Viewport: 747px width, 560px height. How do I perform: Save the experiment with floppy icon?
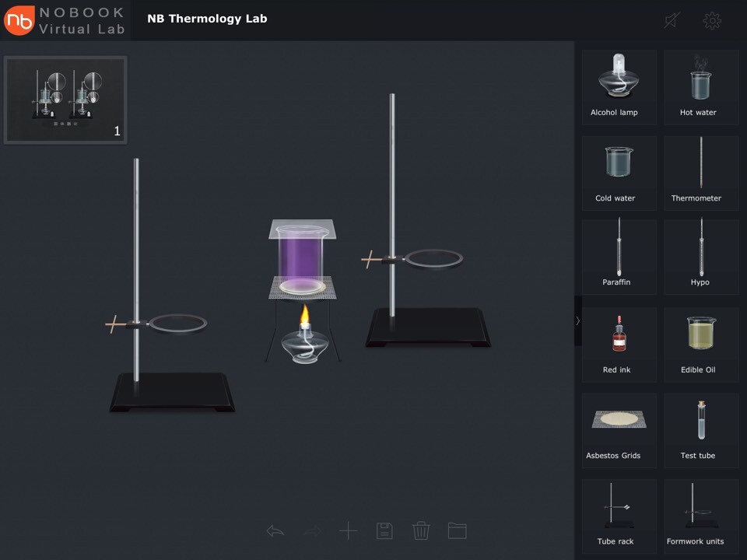(x=384, y=531)
